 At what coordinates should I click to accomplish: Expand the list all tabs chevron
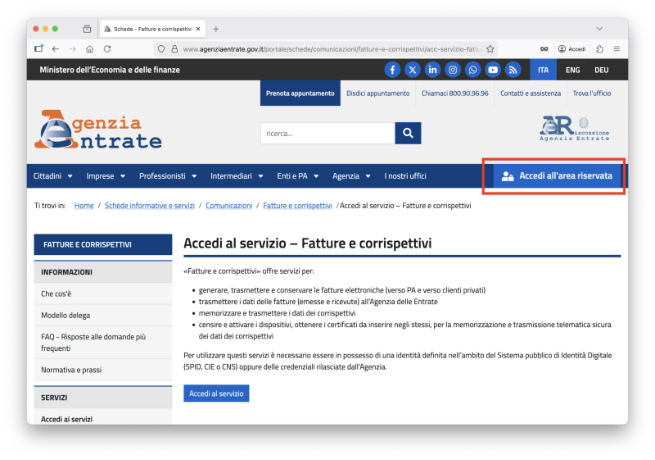point(599,29)
